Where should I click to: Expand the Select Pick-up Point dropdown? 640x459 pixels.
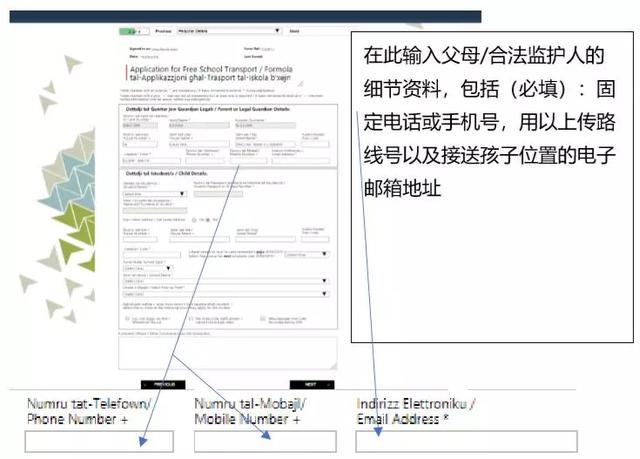(x=226, y=294)
